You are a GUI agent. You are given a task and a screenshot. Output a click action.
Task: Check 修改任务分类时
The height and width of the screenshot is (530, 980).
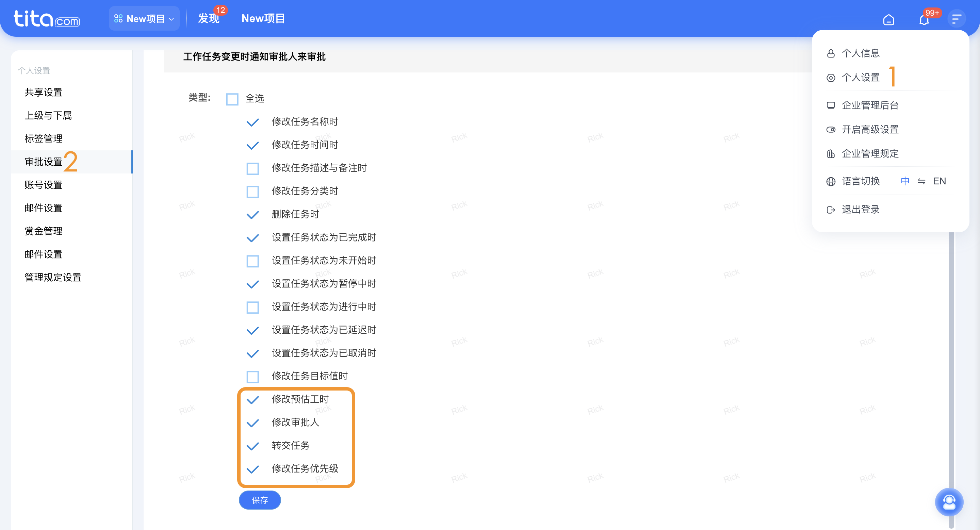(x=252, y=192)
